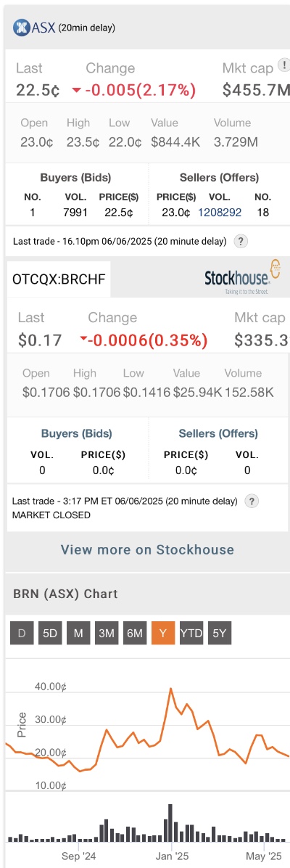
Task: Select the M chart range
Action: tap(78, 634)
